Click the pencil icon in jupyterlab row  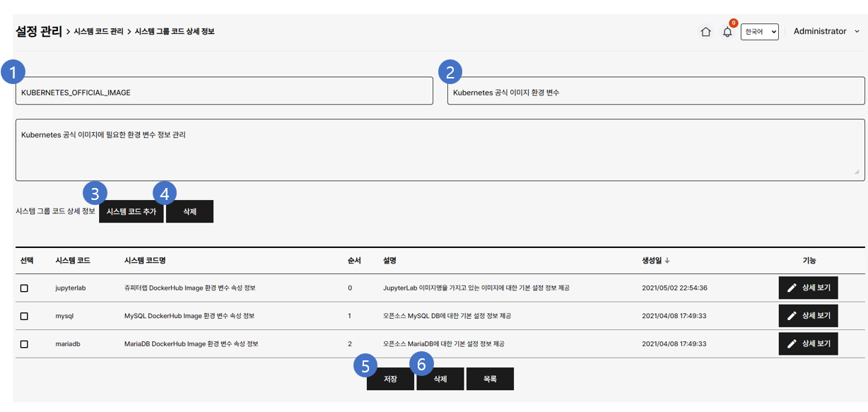click(x=792, y=288)
